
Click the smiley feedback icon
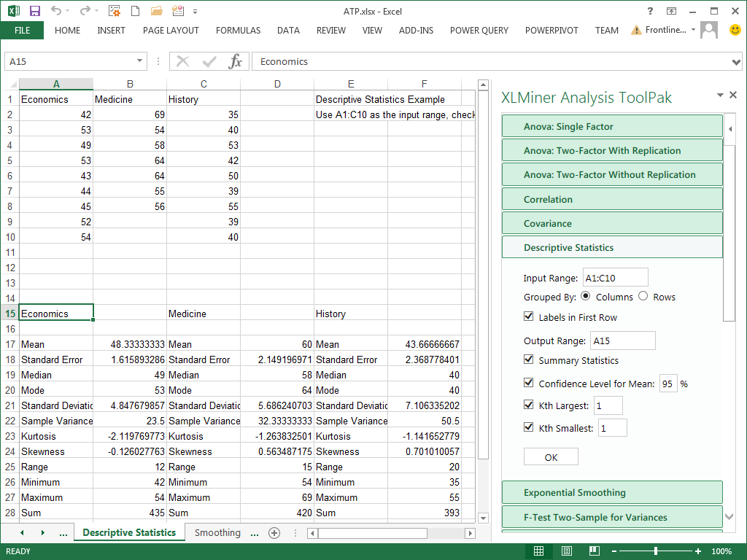pyautogui.click(x=735, y=30)
